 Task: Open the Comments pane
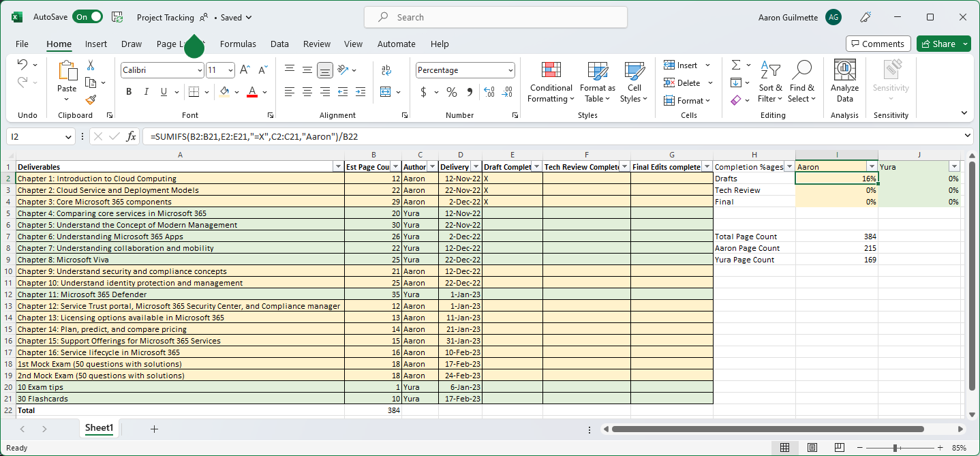click(x=878, y=44)
